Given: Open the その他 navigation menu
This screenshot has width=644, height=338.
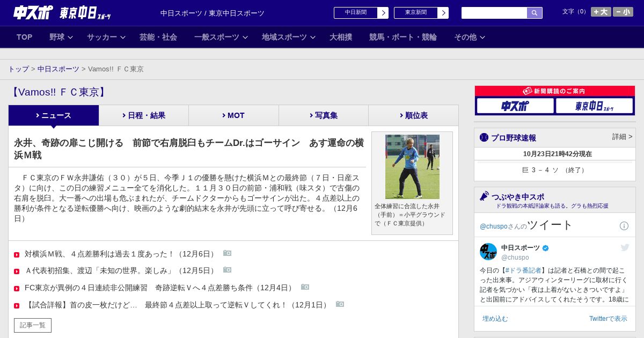Looking at the screenshot, I should pos(465,37).
